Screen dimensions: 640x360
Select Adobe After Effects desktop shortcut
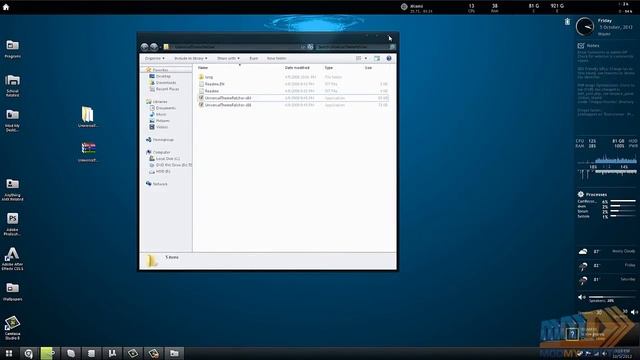coord(13,259)
